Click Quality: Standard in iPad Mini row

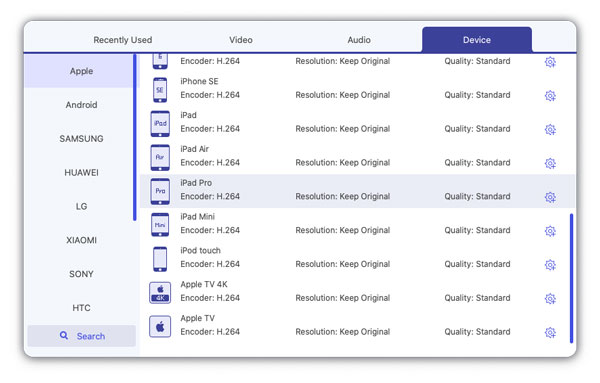[x=477, y=230]
